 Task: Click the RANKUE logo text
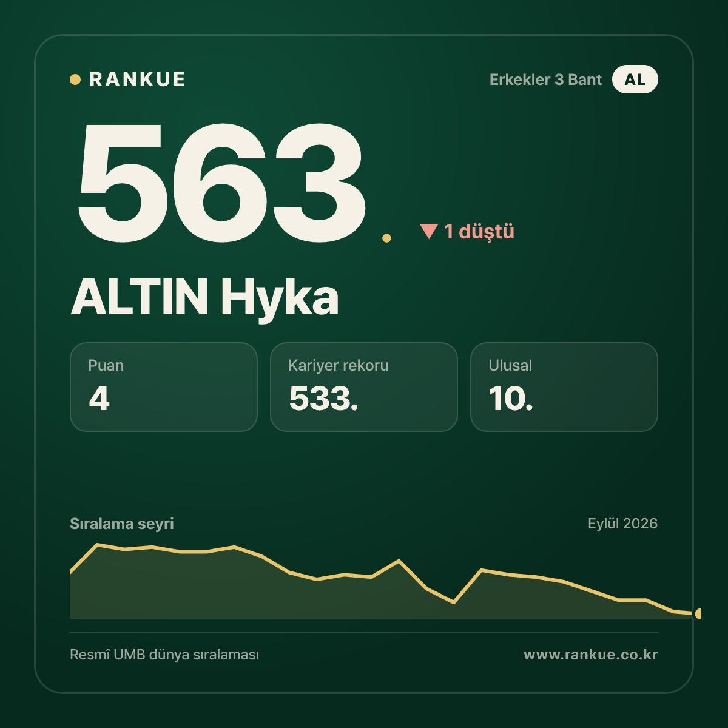point(137,79)
